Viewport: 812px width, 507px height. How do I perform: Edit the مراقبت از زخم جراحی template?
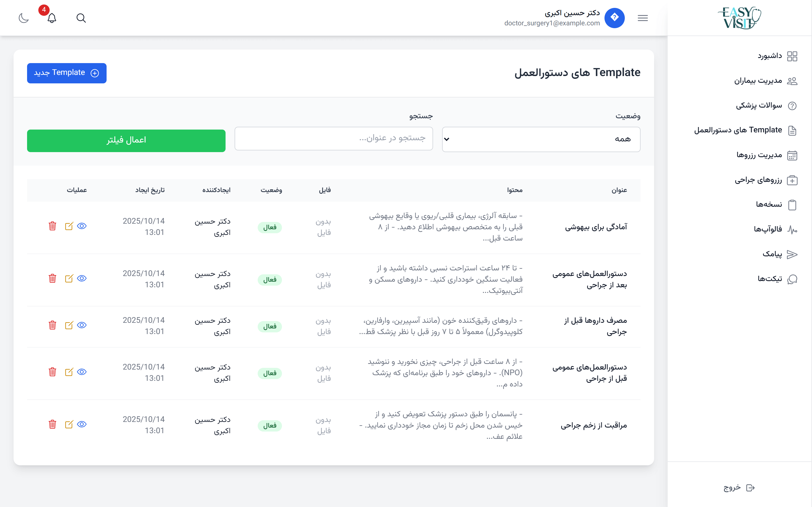[x=69, y=424]
